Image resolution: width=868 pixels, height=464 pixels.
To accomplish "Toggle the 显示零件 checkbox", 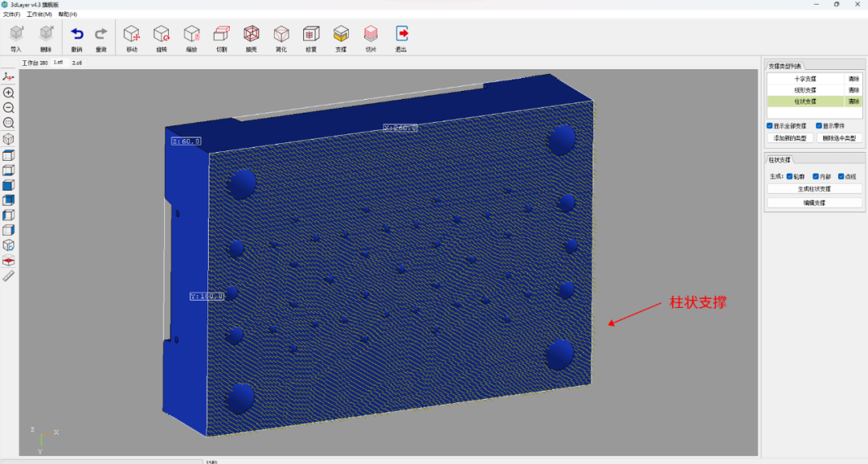I will point(819,125).
